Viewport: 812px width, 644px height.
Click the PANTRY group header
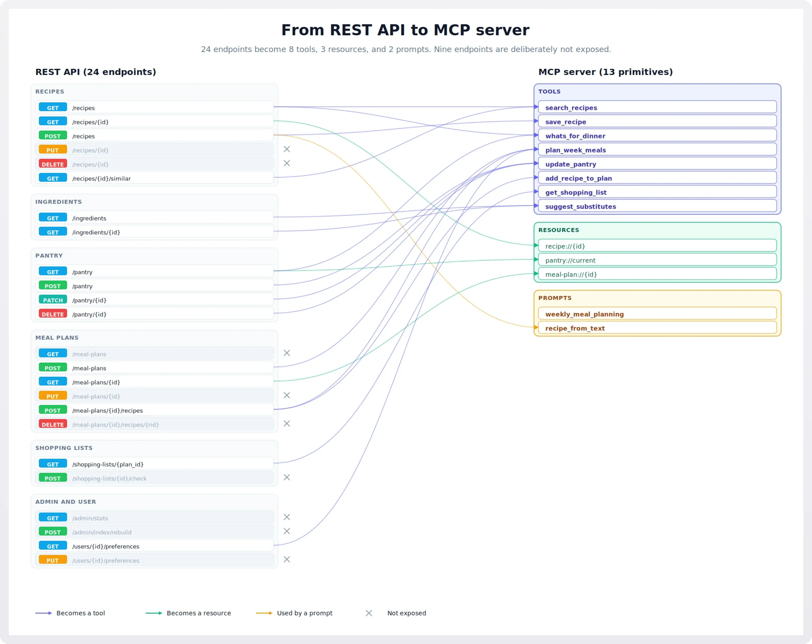(49, 256)
